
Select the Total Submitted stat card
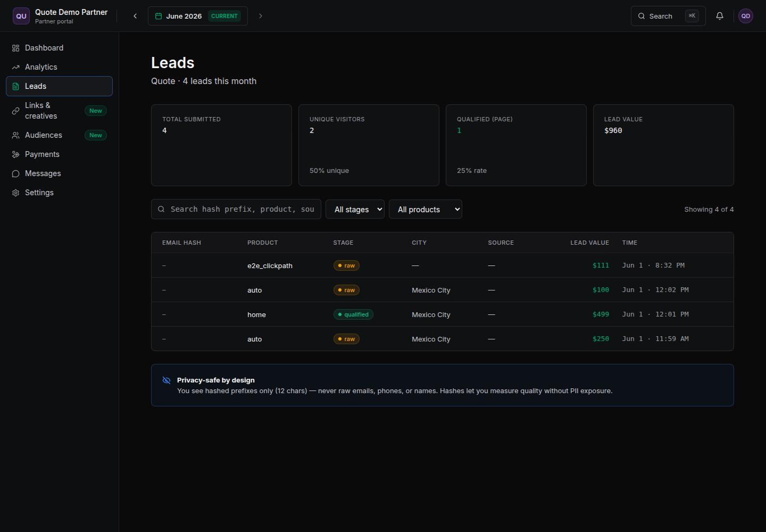221,145
